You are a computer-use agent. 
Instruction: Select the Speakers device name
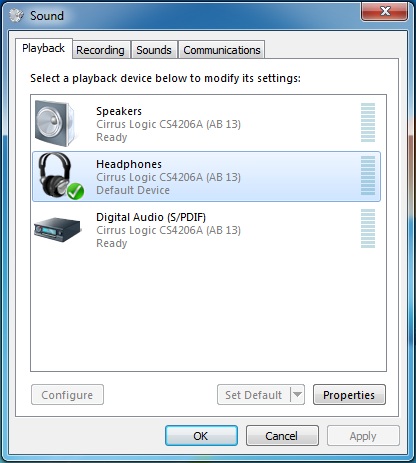(x=119, y=111)
